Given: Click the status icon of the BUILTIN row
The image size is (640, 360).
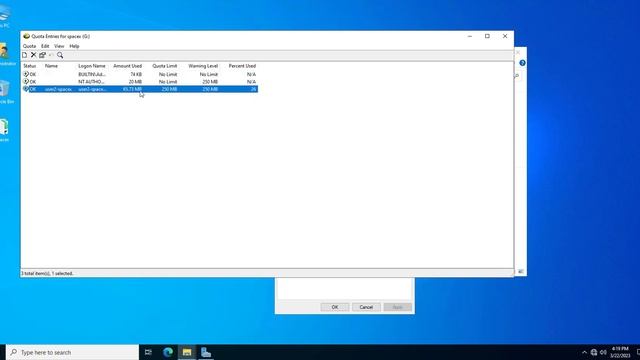Looking at the screenshot, I should (x=26, y=74).
